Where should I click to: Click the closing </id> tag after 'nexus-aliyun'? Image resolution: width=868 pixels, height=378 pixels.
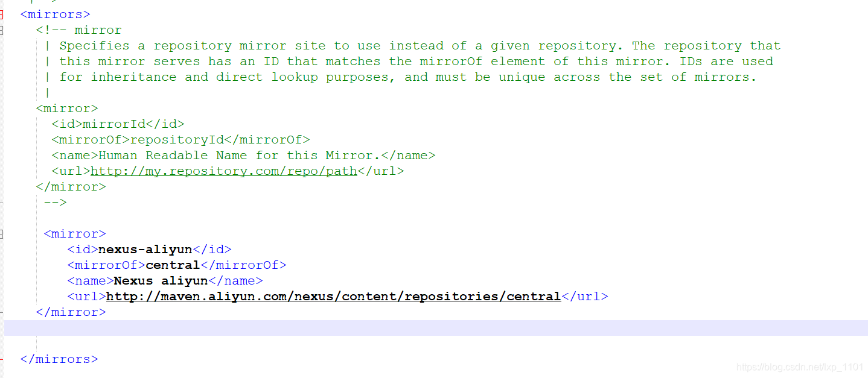tap(212, 249)
